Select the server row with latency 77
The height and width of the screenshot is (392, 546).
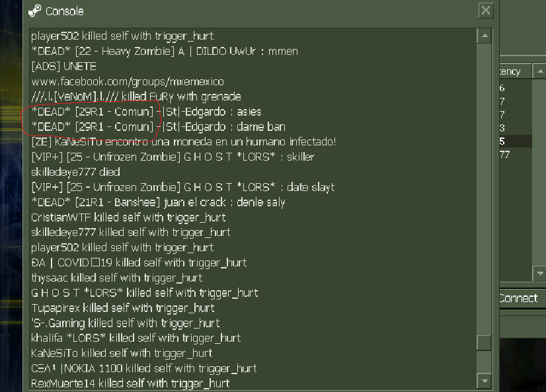point(516,154)
